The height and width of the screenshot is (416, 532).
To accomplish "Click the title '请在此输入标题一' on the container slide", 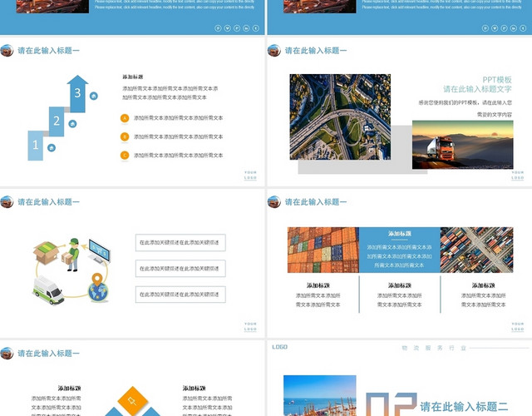I will (x=316, y=202).
